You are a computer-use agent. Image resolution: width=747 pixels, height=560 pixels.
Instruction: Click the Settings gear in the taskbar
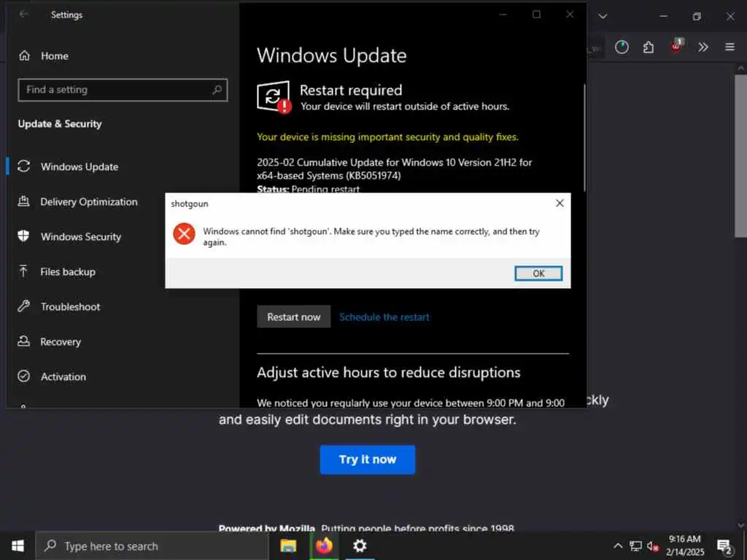tap(360, 545)
